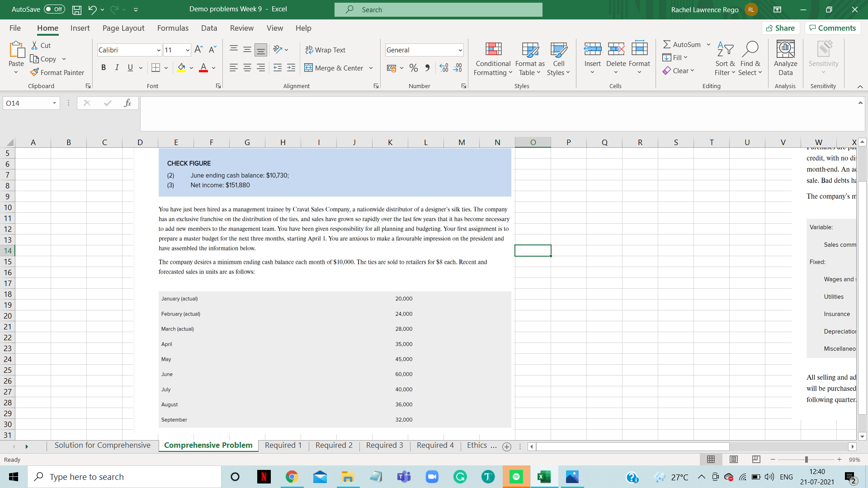Click the Increase Font Size icon
This screenshot has width=868, height=488.
pyautogui.click(x=198, y=50)
